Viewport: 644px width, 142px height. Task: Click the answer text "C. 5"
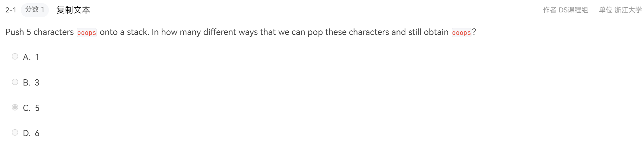coord(31,108)
